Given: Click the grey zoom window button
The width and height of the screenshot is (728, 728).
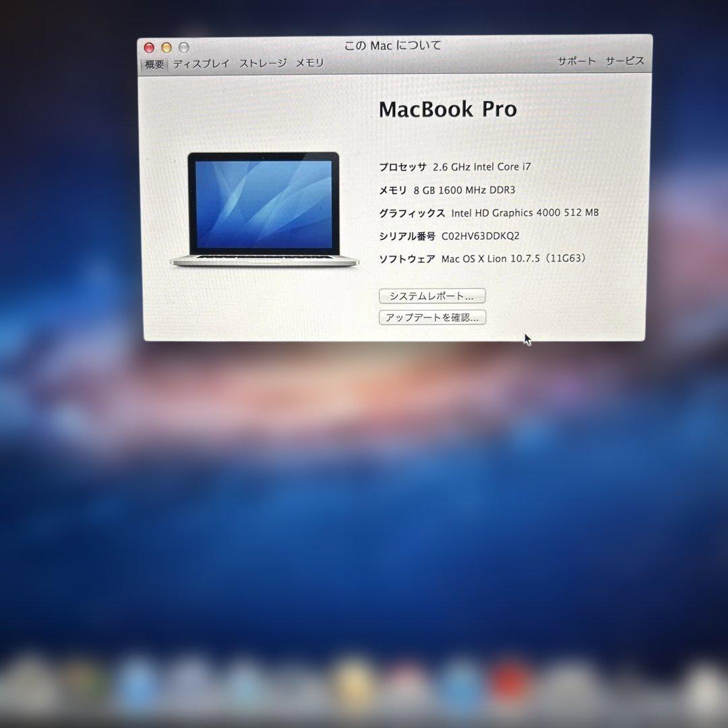Looking at the screenshot, I should click(184, 47).
